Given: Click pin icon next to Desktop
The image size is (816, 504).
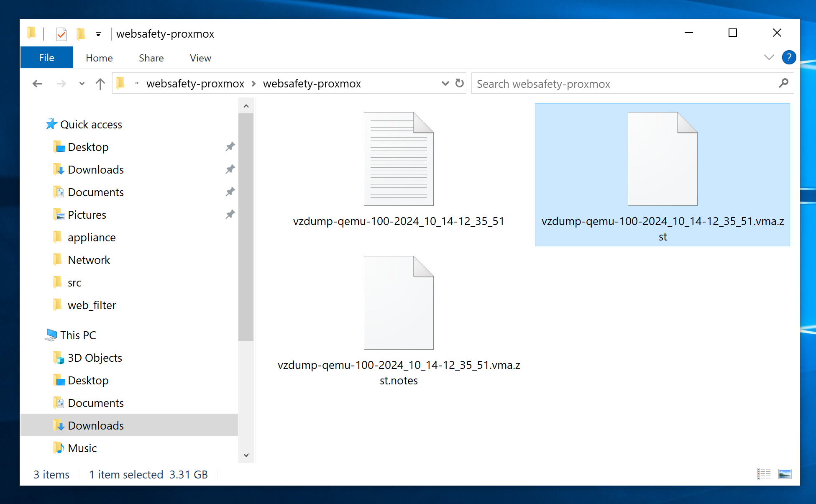Looking at the screenshot, I should [x=230, y=147].
